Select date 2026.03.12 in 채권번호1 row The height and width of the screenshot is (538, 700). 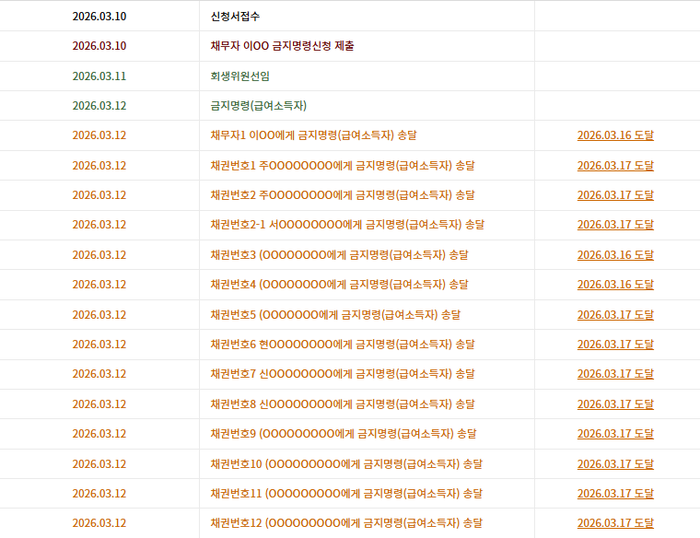coord(99,166)
